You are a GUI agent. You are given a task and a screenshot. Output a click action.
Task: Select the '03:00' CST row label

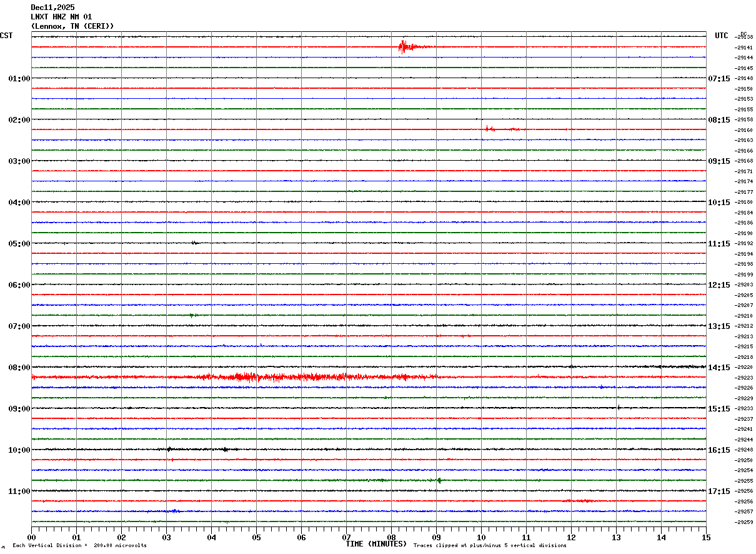[19, 161]
